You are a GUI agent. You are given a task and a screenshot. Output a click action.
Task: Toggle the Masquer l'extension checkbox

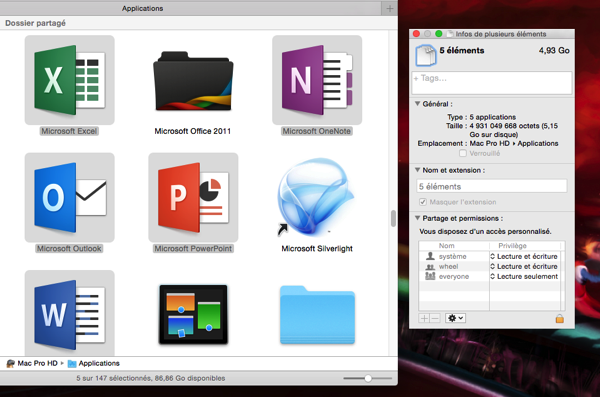[423, 202]
